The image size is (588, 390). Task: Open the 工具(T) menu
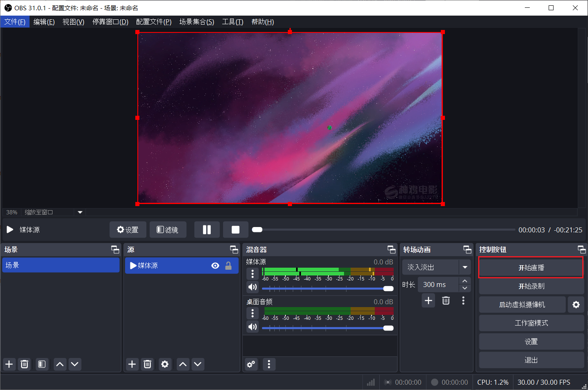pos(232,22)
